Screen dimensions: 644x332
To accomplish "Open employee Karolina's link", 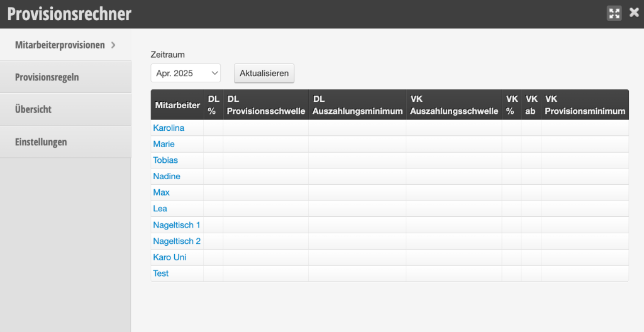I will click(x=169, y=128).
